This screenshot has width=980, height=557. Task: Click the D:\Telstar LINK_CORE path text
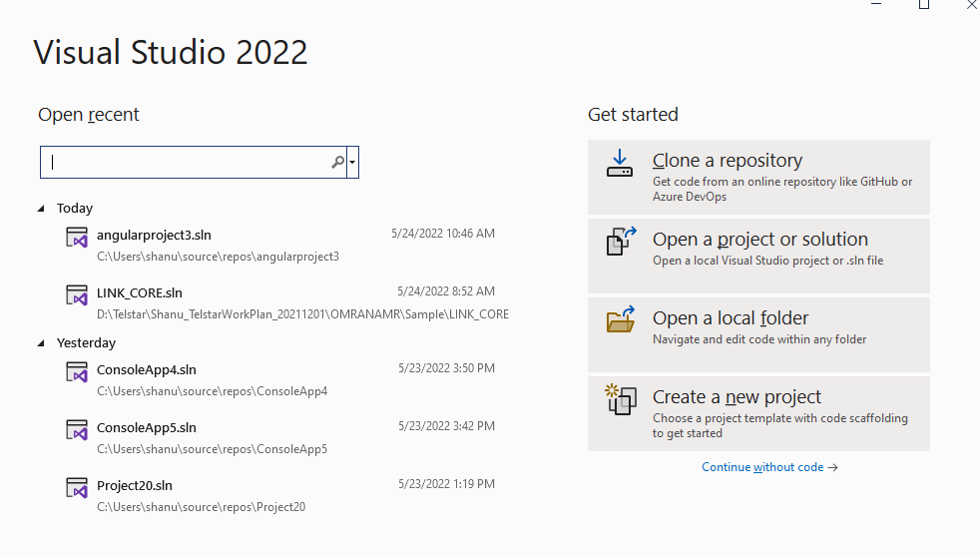pos(302,314)
